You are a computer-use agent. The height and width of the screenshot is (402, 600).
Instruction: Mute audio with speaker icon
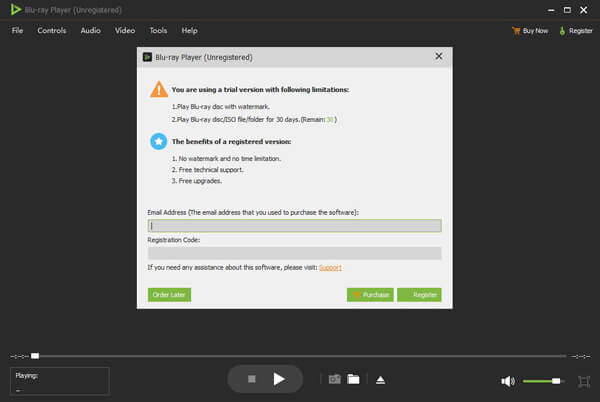pyautogui.click(x=508, y=381)
